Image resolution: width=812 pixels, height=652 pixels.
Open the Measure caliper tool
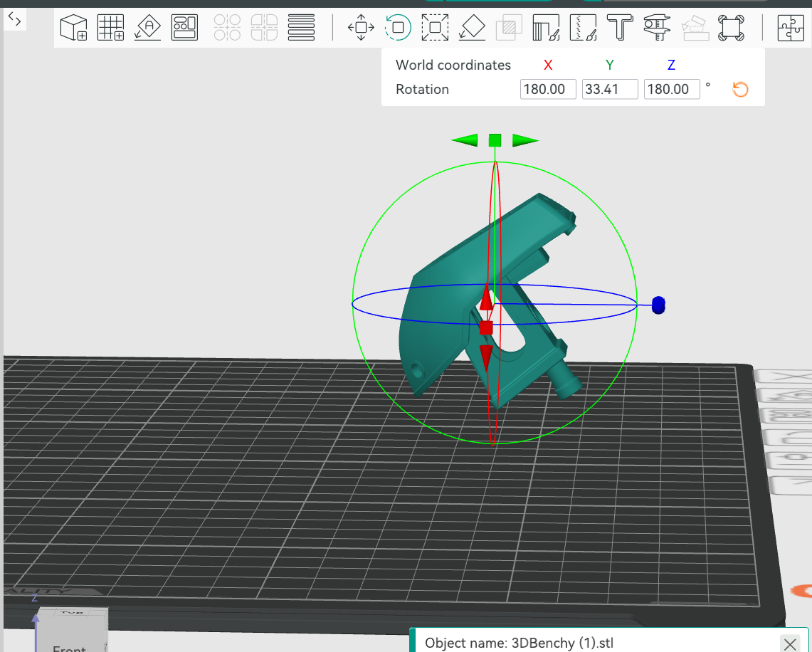(657, 28)
